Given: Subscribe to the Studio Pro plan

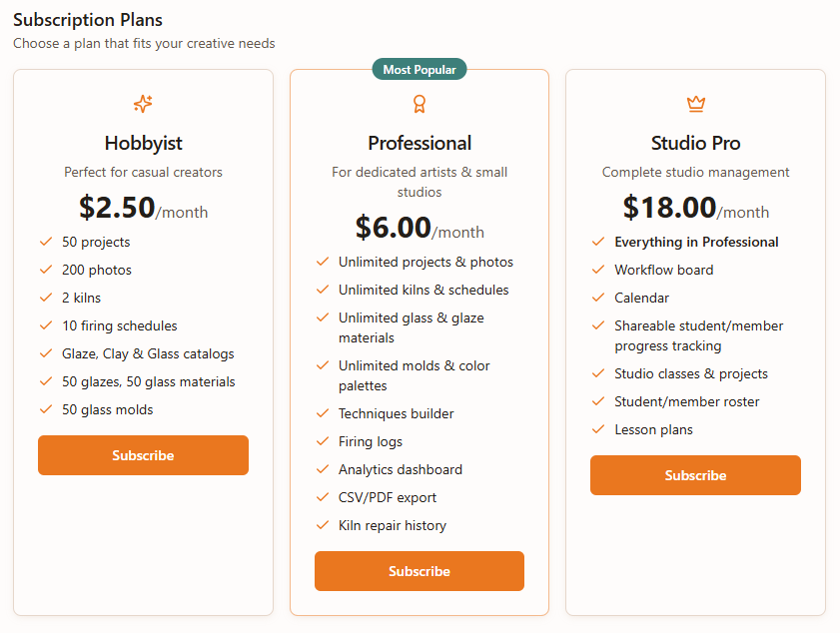Looking at the screenshot, I should 695,475.
